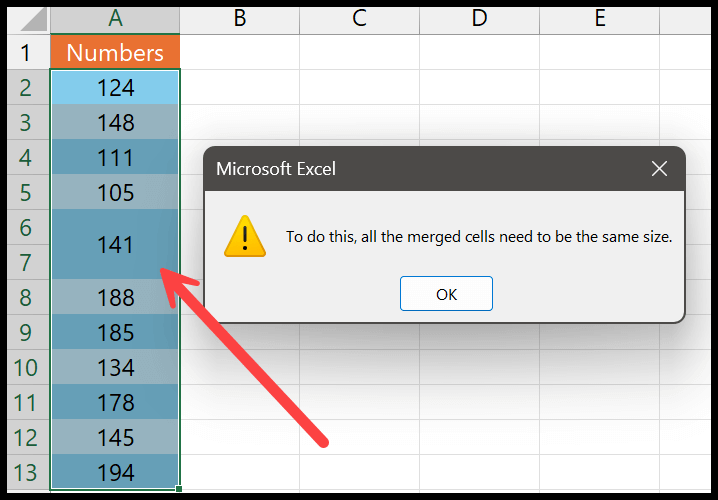Select the cell containing 194
718x500 pixels.
pos(115,472)
